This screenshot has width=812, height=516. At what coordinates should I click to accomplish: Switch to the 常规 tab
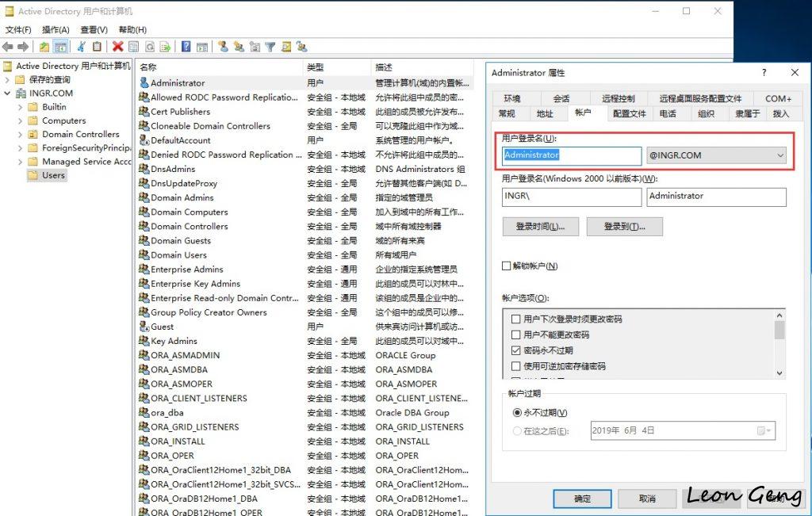pyautogui.click(x=507, y=113)
